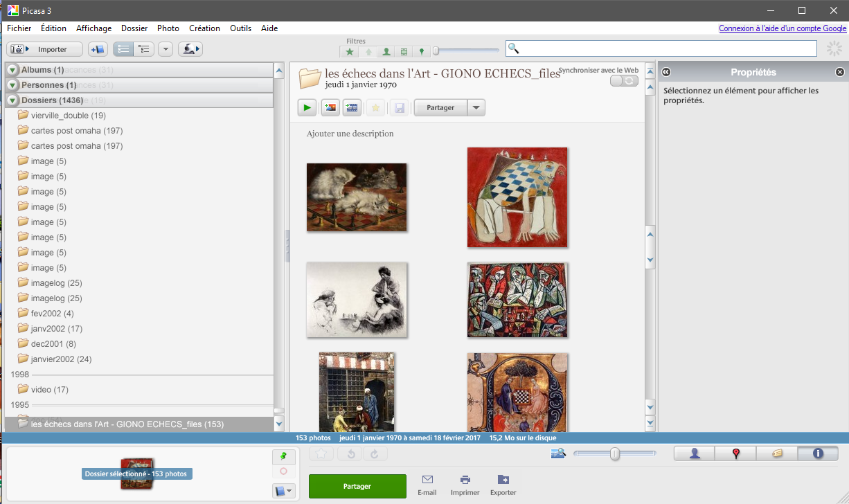Click Partager button in folder header
849x504 pixels.
click(440, 107)
